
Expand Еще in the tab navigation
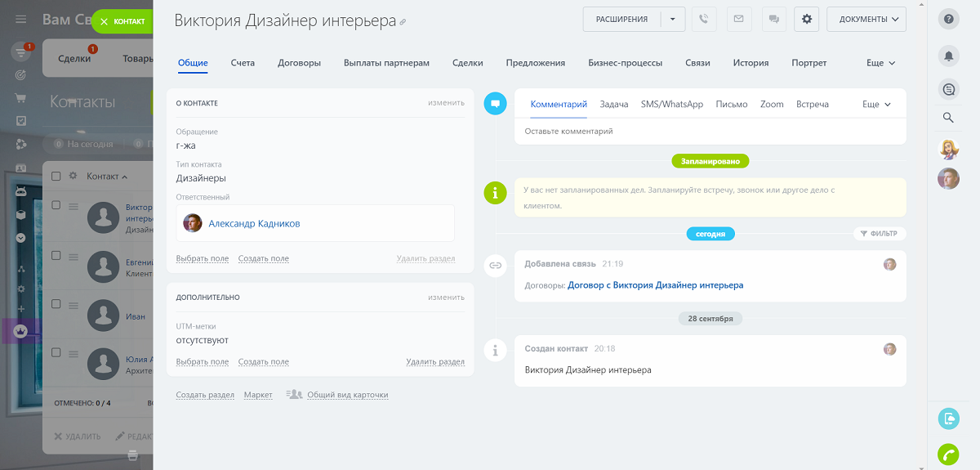click(880, 63)
